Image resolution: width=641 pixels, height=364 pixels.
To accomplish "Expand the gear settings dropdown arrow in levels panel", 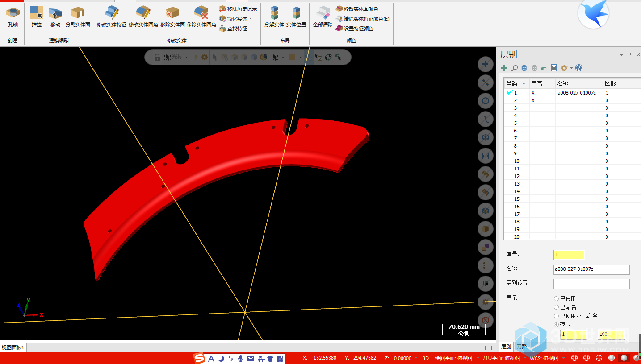I will [x=571, y=68].
